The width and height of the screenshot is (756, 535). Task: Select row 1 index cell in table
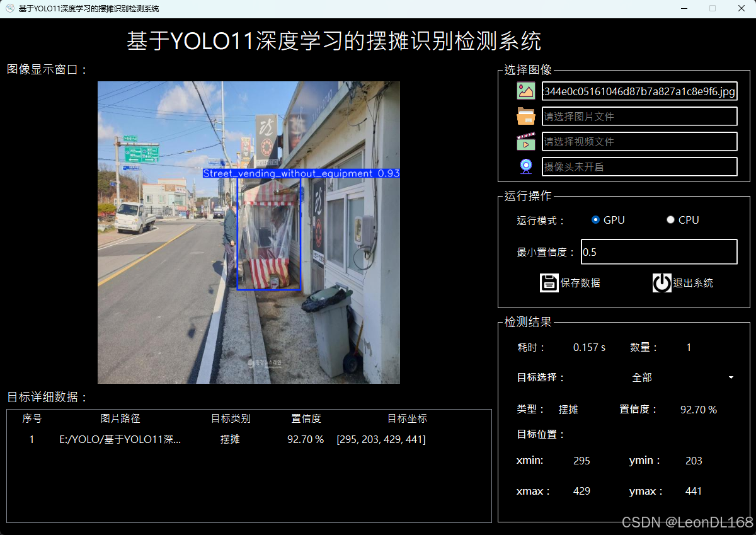[32, 439]
